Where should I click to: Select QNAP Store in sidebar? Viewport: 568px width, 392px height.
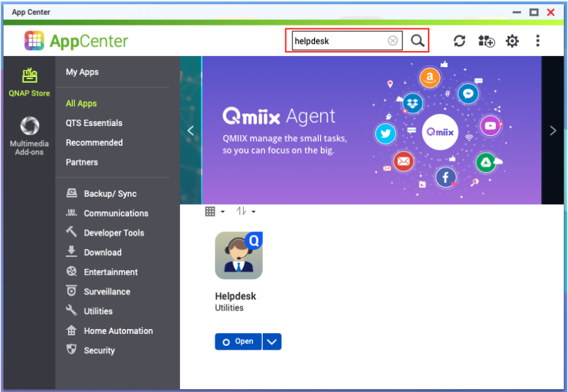coord(29,82)
